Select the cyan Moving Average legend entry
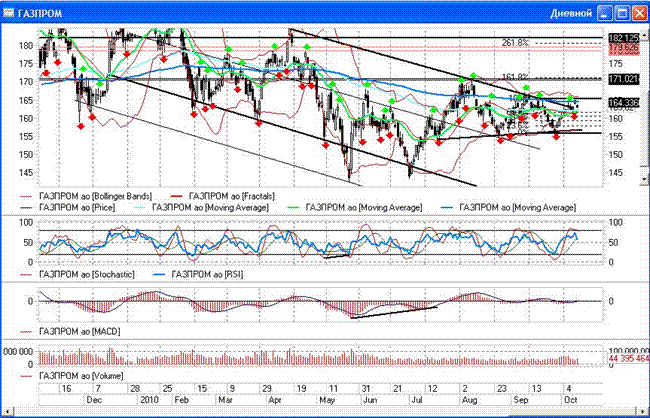The height and width of the screenshot is (418, 650). pyautogui.click(x=203, y=207)
